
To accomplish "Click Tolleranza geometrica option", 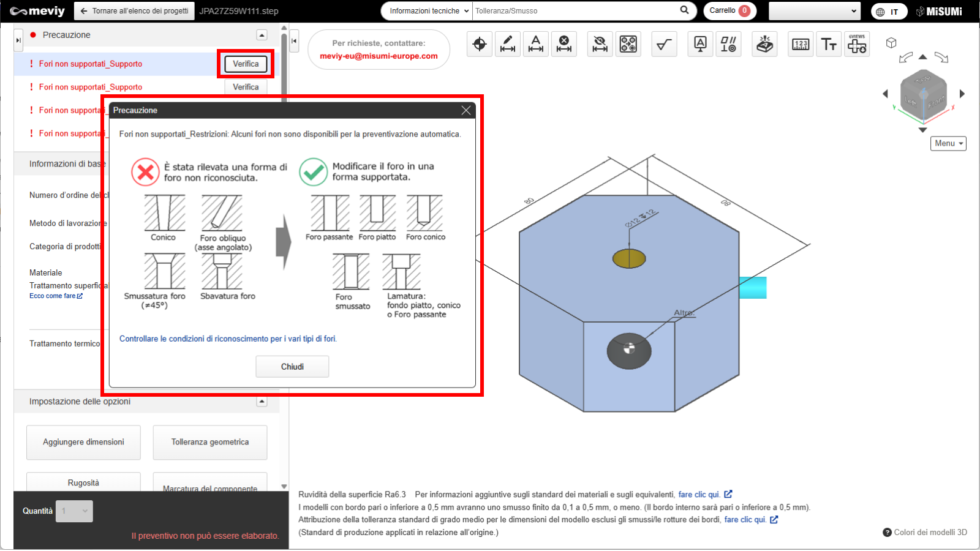I will point(210,442).
